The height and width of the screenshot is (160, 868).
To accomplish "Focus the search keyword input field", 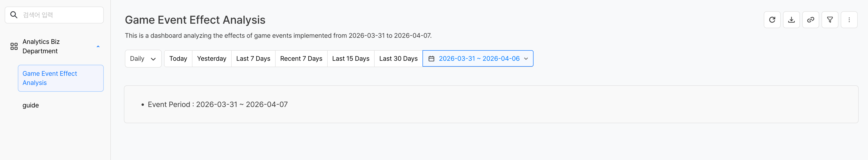I will (61, 15).
